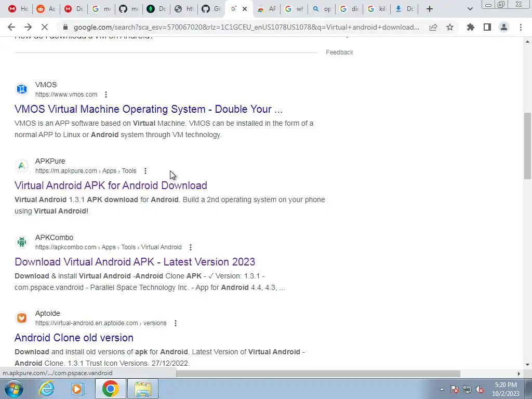Switch to the downloads tab
The width and height of the screenshot is (532, 399).
(x=405, y=9)
